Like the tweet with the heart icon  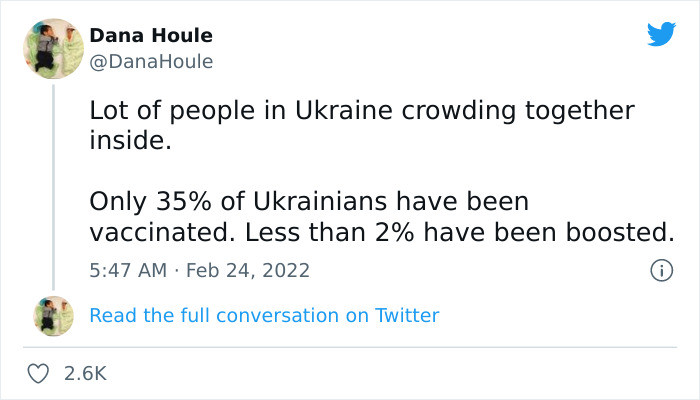click(x=38, y=373)
